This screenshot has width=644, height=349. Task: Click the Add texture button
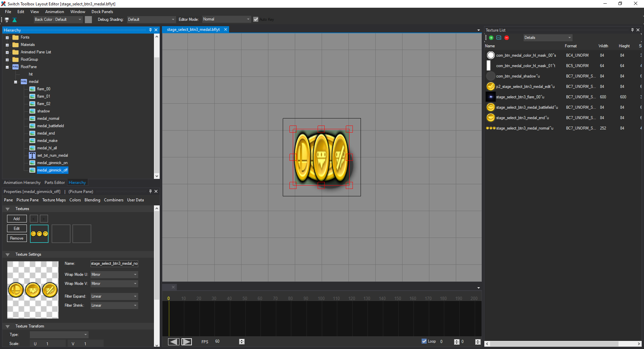(x=17, y=219)
